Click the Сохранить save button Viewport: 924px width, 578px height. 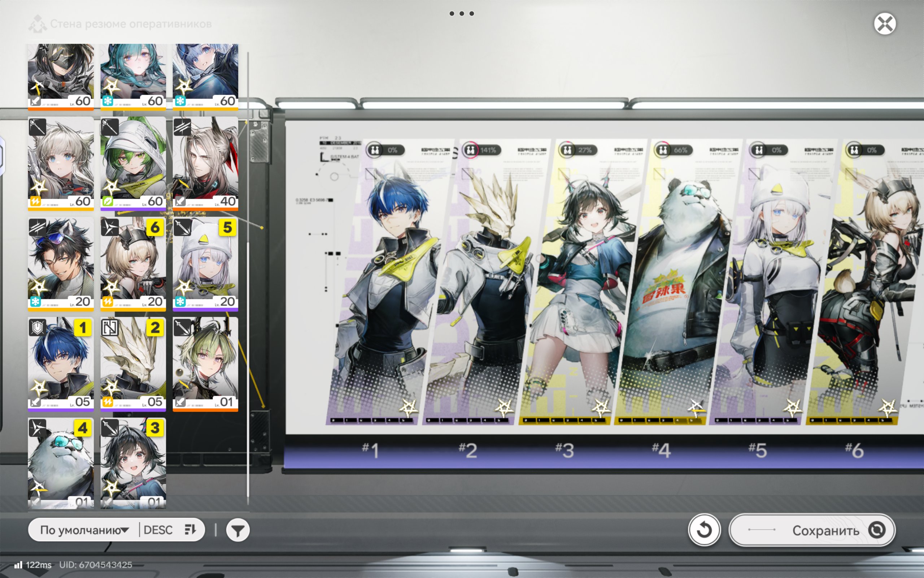[812, 530]
